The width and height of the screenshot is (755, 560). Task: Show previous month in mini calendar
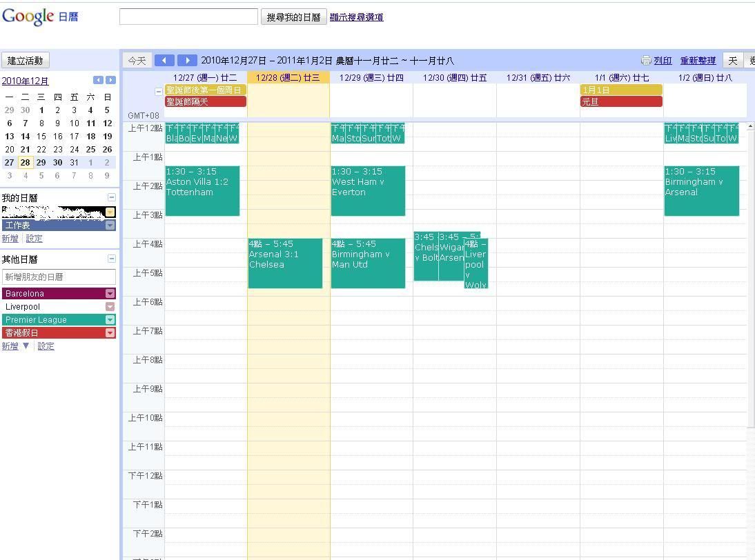point(98,80)
